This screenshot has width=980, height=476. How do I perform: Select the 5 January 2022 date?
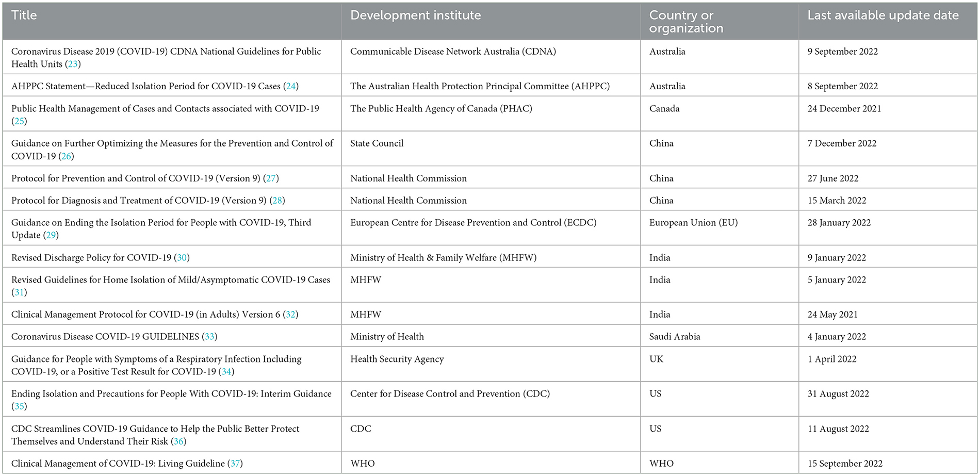click(x=837, y=280)
